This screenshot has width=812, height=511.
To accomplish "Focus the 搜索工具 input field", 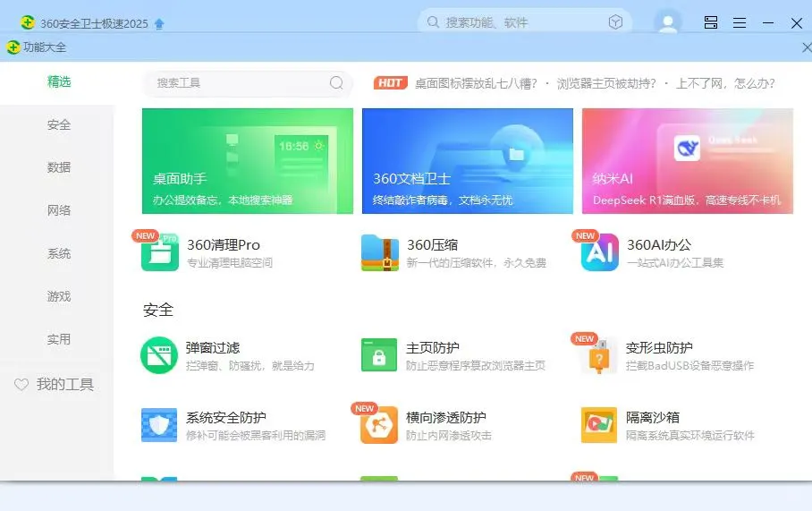I will click(248, 83).
